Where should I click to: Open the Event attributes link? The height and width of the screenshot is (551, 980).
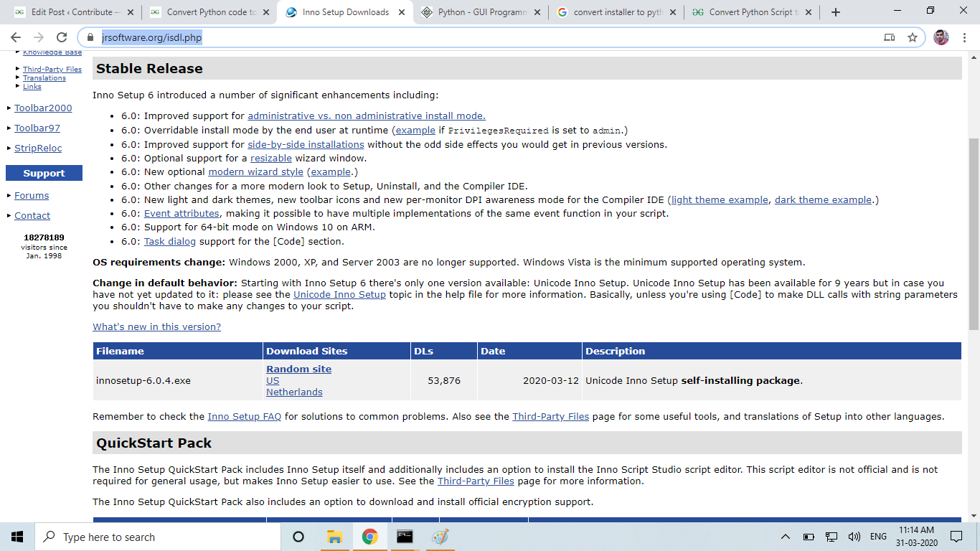182,214
